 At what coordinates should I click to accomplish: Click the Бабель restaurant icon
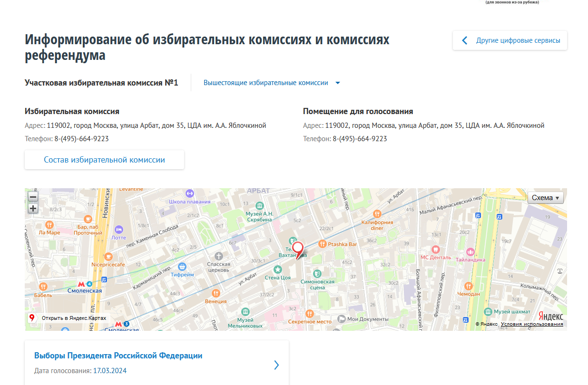[x=43, y=286]
